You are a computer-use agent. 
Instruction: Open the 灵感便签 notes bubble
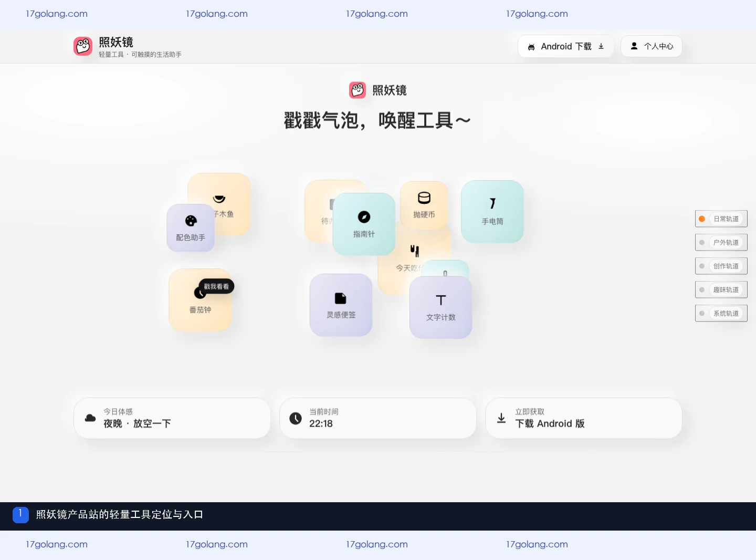coord(341,305)
